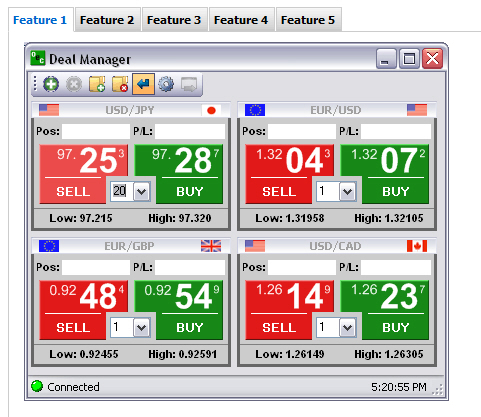Expand the EUR/USD quantity dropdown arrow
The image size is (481, 417).
coord(348,191)
